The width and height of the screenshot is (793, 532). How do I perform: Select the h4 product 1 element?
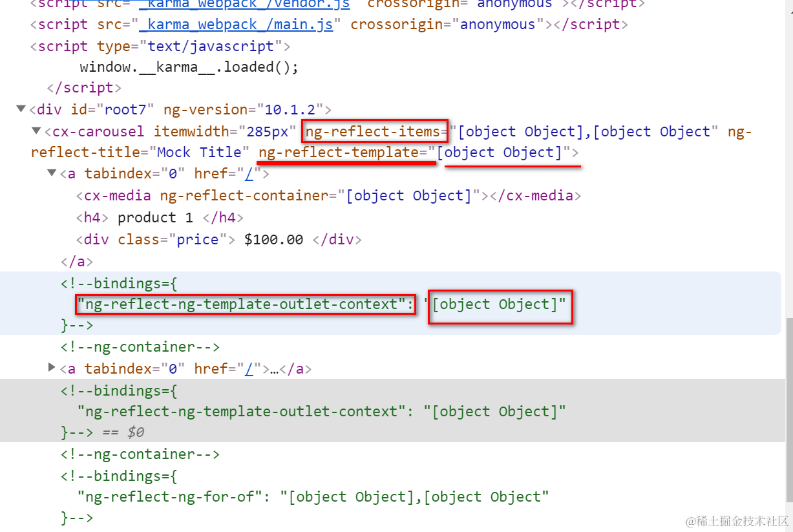tap(160, 217)
